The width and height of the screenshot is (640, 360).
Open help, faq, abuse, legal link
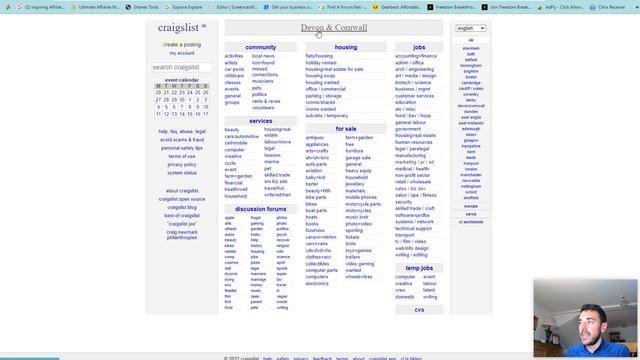[x=182, y=131]
